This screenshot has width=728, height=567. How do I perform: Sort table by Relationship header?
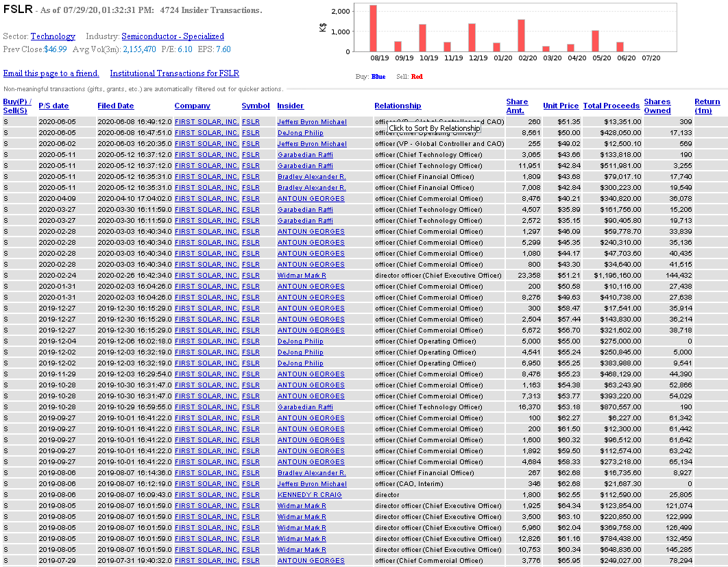[398, 106]
